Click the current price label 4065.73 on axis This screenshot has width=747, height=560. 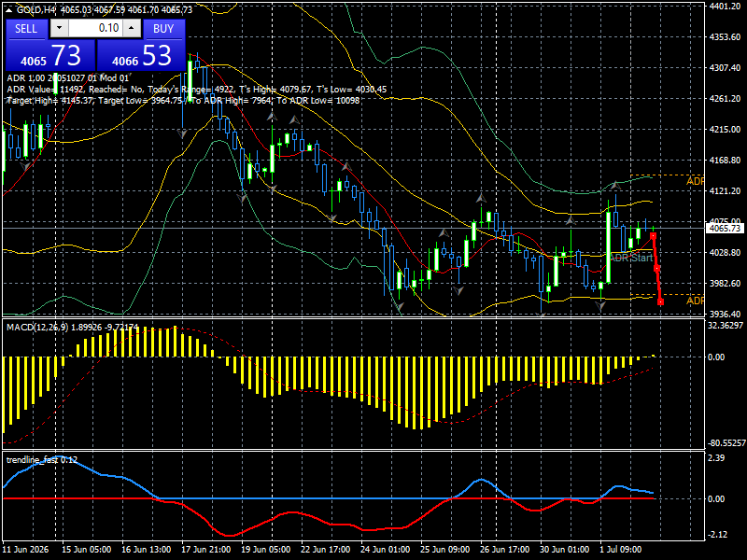click(726, 229)
